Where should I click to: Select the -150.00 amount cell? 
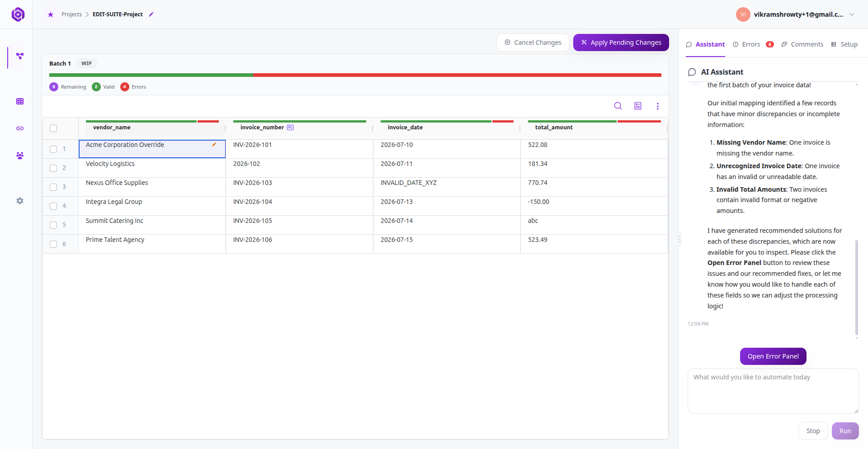tap(594, 206)
